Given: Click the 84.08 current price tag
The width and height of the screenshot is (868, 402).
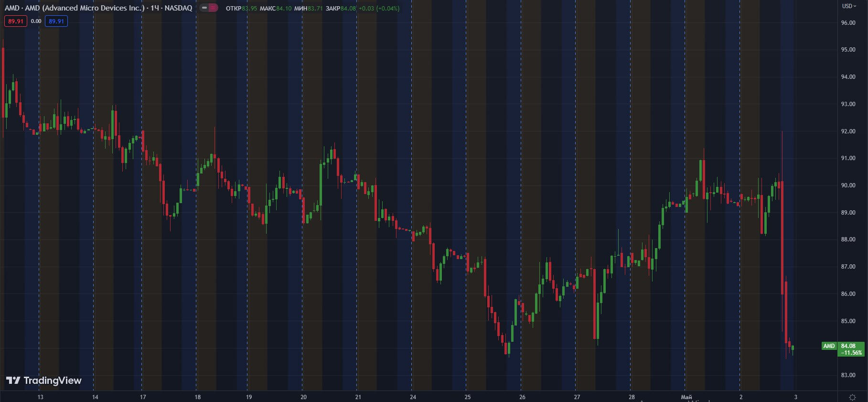Looking at the screenshot, I should (x=851, y=349).
